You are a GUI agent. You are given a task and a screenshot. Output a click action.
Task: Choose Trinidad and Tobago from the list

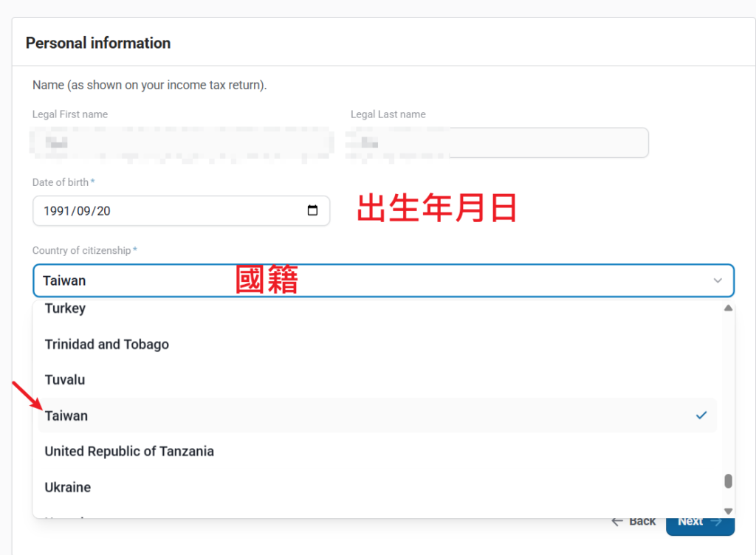coord(106,345)
